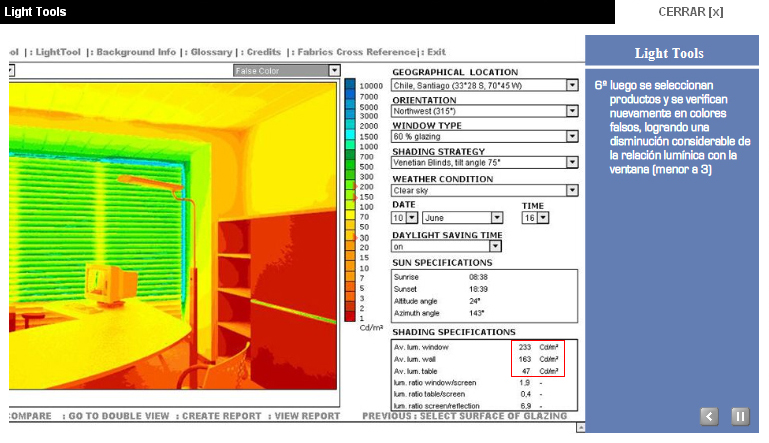769x443 pixels.
Task: Close the viewer with CERRAR [x]
Action: click(x=691, y=12)
